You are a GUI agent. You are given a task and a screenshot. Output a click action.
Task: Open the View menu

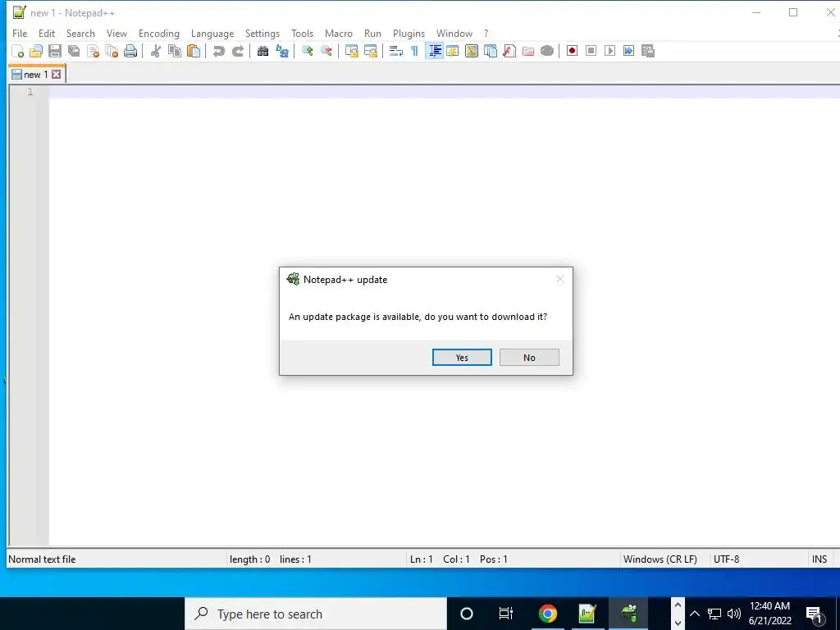tap(116, 33)
